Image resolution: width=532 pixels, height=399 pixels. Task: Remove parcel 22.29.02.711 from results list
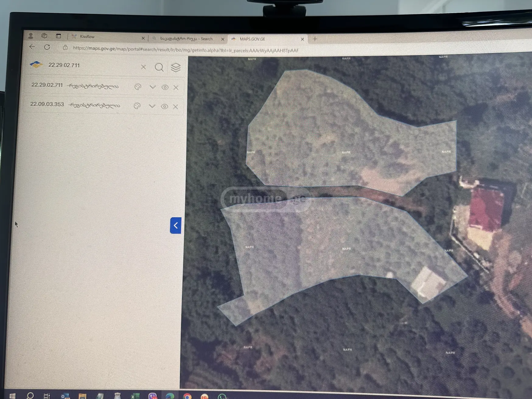(x=176, y=88)
